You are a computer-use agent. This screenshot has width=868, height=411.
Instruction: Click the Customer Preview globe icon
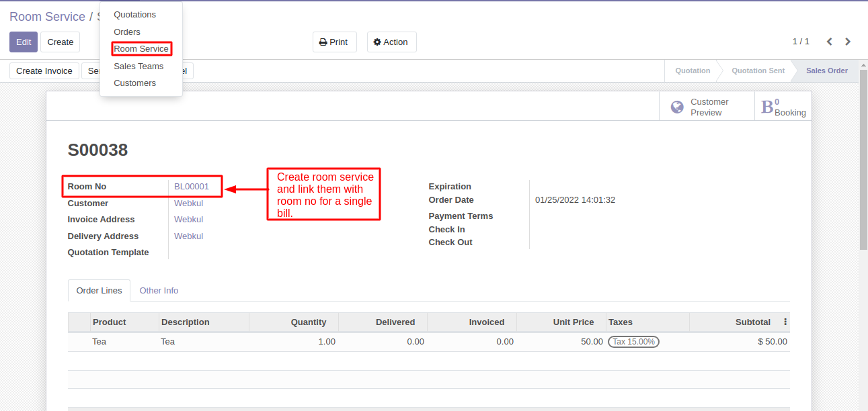tap(677, 107)
